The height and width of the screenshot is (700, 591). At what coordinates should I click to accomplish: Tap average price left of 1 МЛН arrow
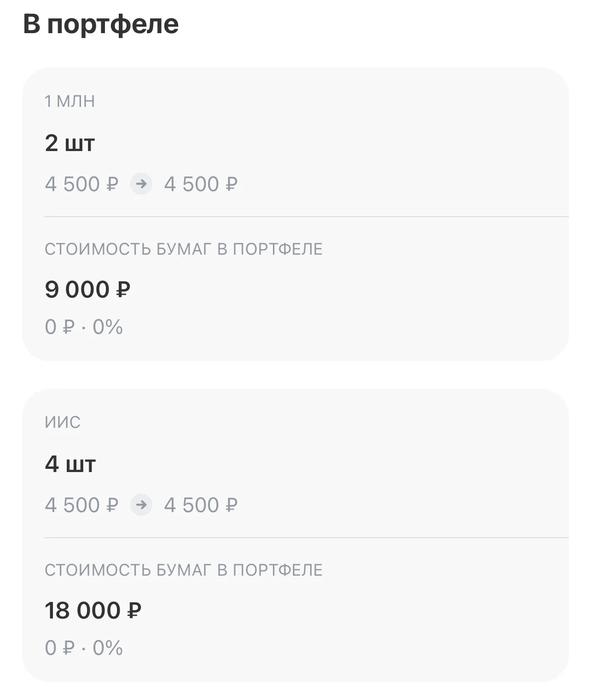(x=81, y=184)
